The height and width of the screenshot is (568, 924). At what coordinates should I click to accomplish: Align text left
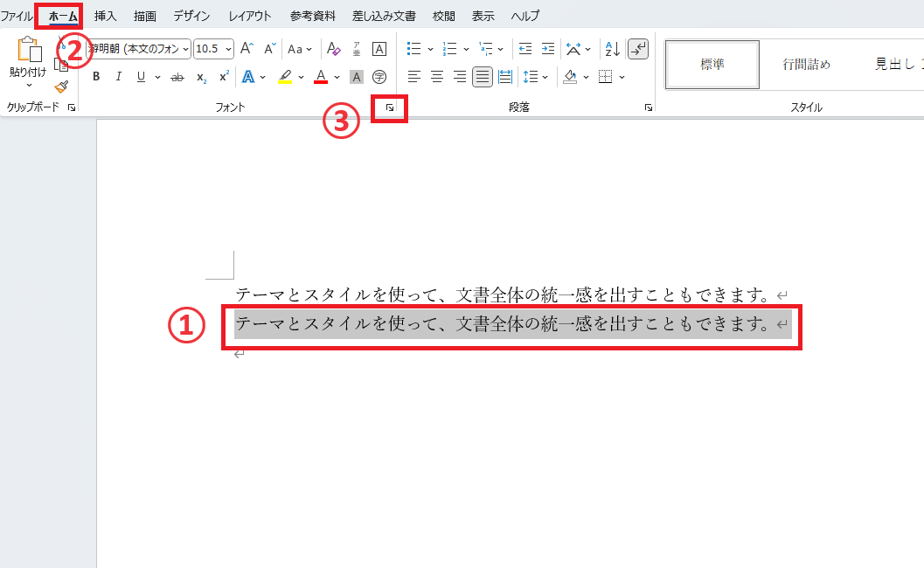coord(414,77)
